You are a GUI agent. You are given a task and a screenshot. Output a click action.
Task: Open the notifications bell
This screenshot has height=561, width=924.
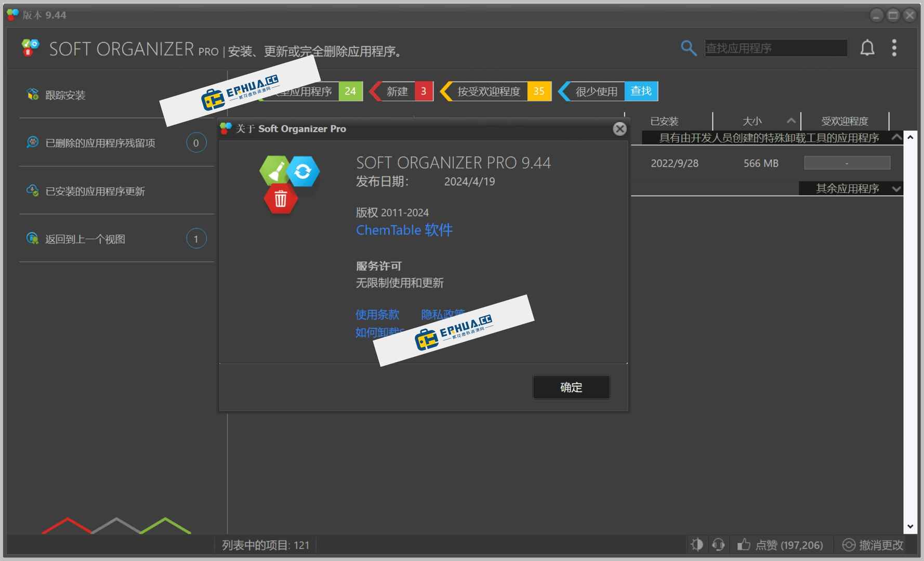pos(867,48)
